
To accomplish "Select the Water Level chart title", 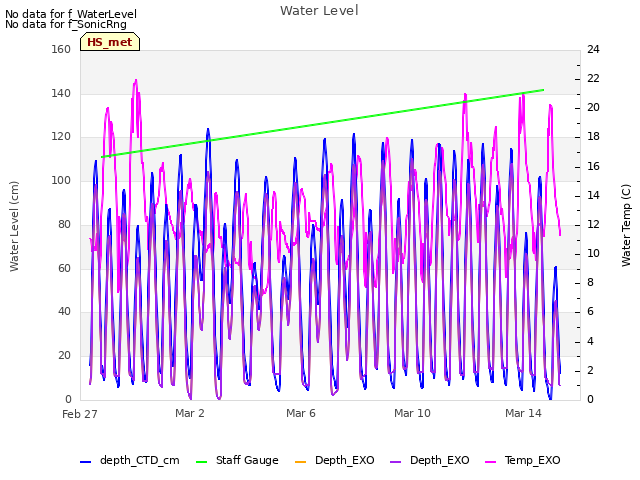I will click(x=319, y=11).
